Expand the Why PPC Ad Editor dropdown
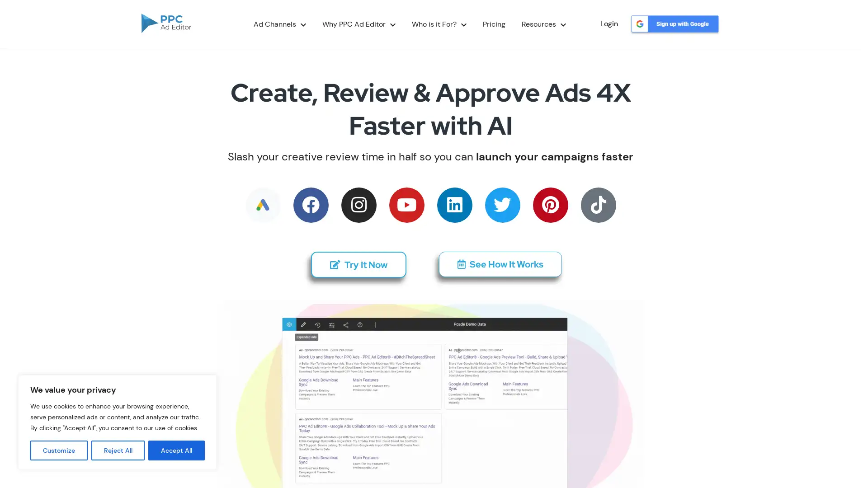 point(359,24)
